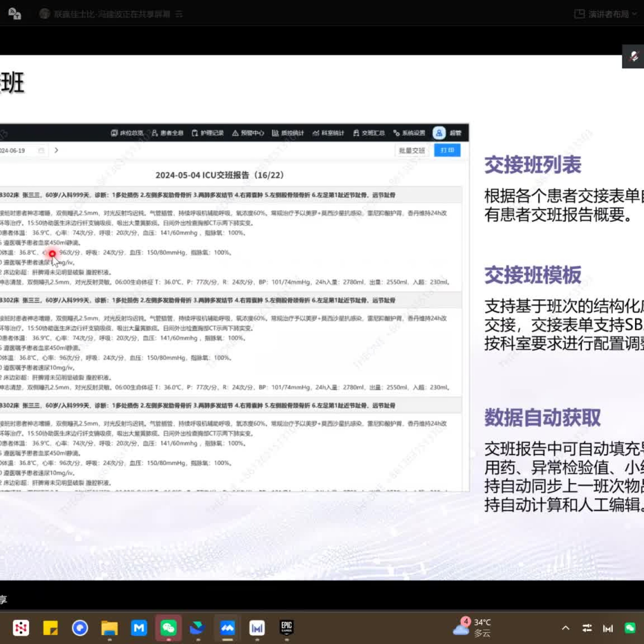
Task: Click the date input field calendar
Action: coord(41,151)
